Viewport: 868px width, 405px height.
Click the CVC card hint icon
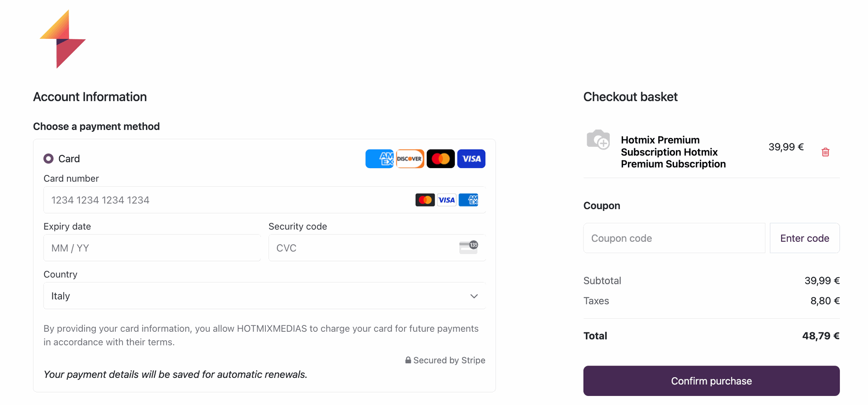click(469, 247)
